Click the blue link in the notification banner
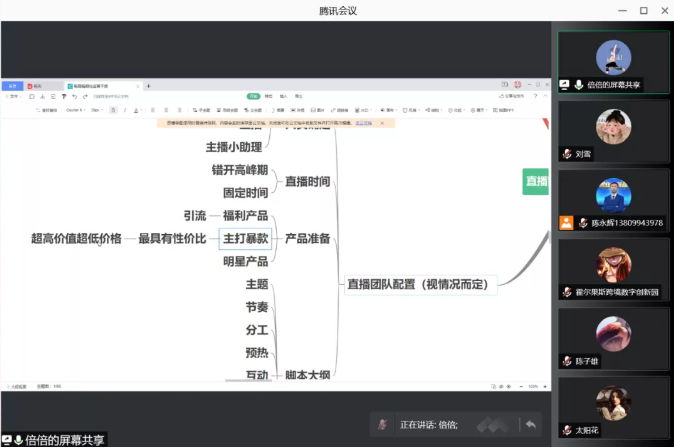This screenshot has height=448, width=674. 364,123
